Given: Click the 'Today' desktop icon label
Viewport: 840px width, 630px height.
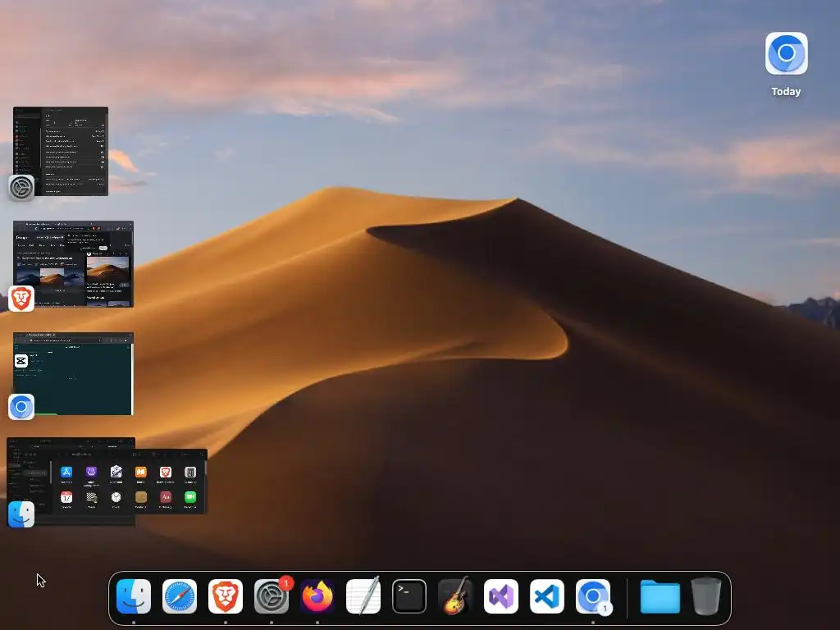Looking at the screenshot, I should point(786,92).
